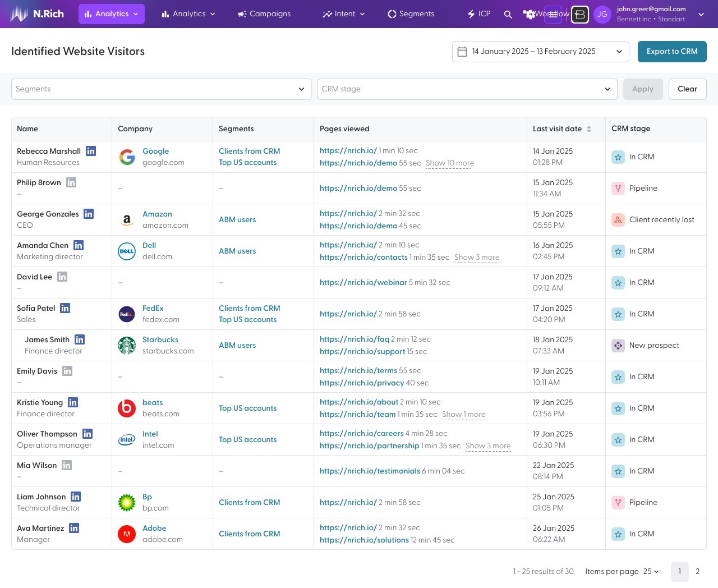Open Ava Martinez's LinkedIn icon

pos(74,528)
